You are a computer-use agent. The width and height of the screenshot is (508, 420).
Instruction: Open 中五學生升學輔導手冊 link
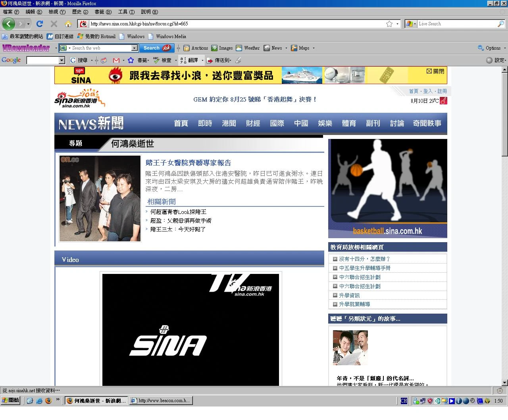tap(365, 268)
